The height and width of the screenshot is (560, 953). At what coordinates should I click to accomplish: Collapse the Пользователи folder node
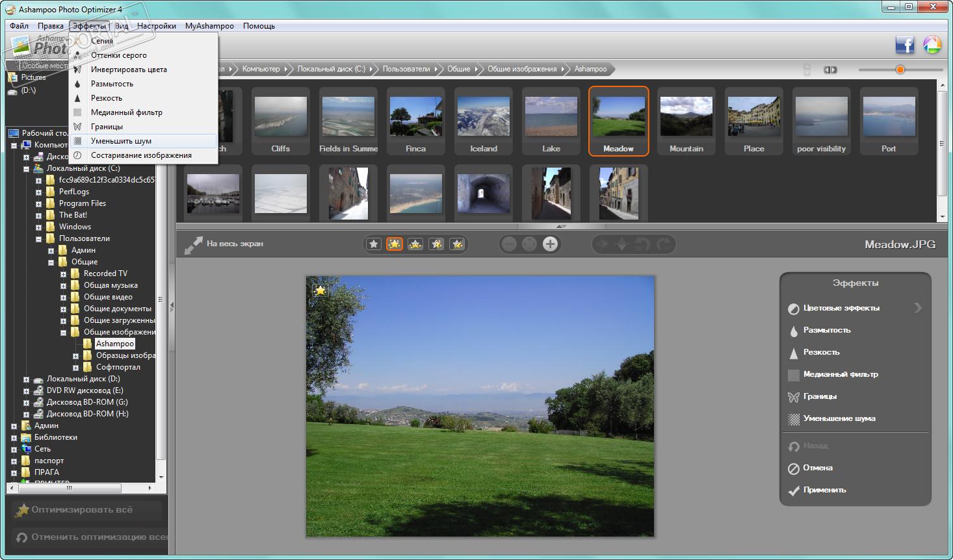point(38,239)
